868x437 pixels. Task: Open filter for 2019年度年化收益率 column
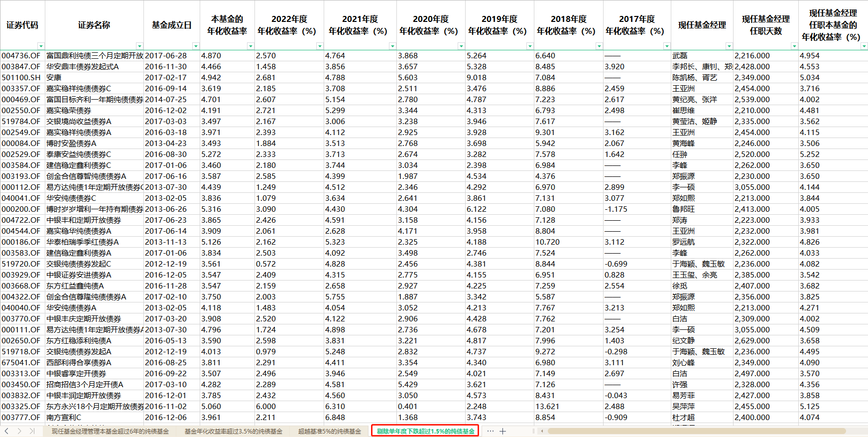(530, 46)
